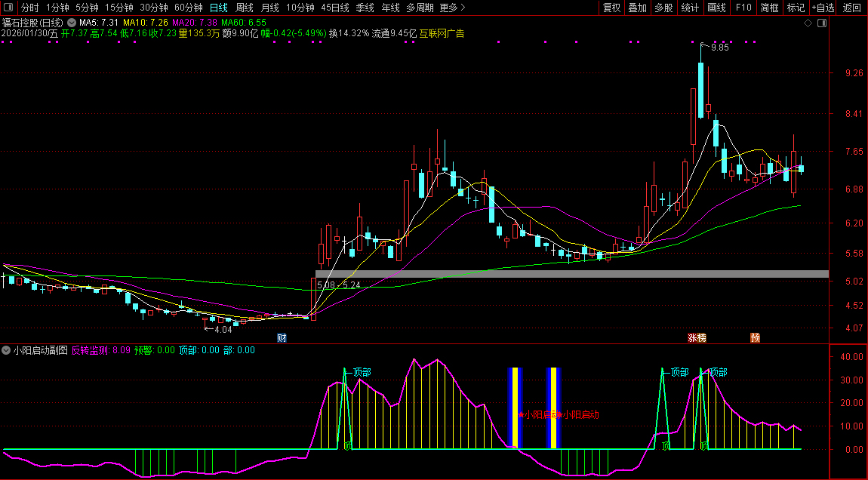Click the panel toggle icon at top-left
The width and height of the screenshot is (868, 480).
click(x=8, y=8)
